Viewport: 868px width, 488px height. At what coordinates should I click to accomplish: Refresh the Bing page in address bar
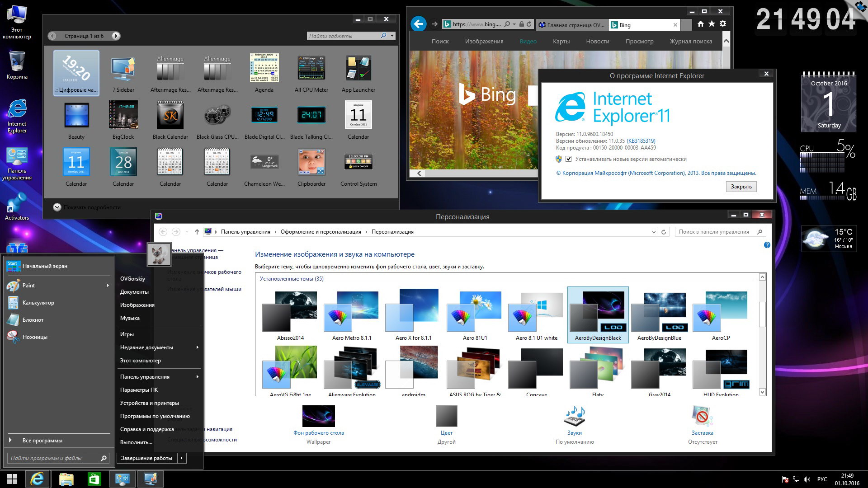529,24
